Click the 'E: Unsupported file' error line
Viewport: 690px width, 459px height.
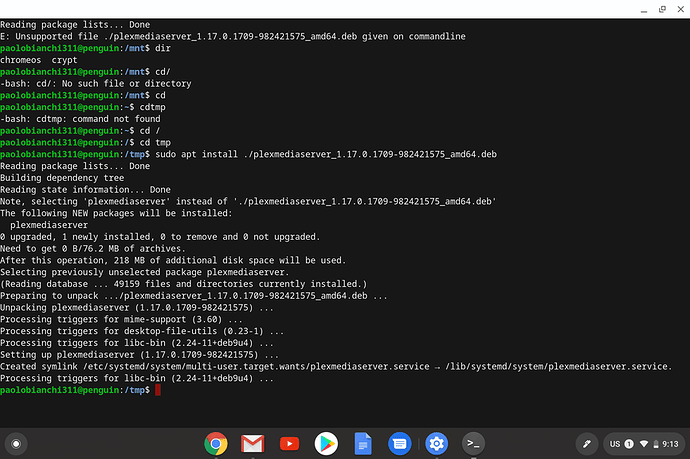(233, 37)
